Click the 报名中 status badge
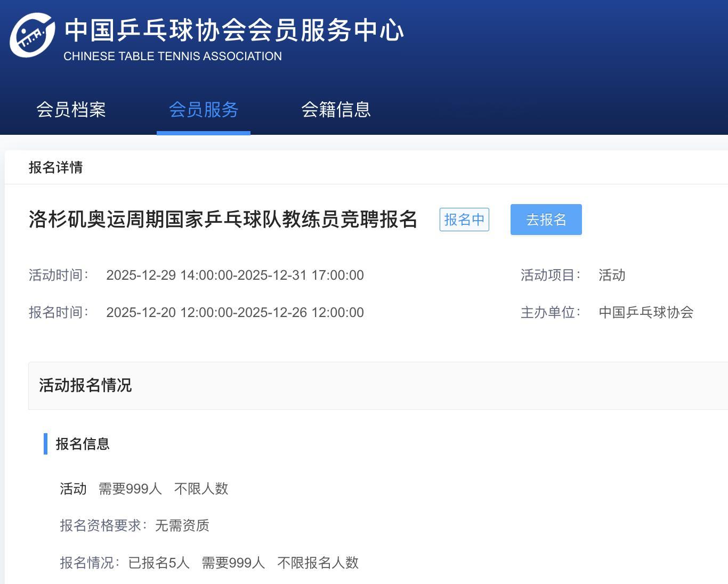 [464, 219]
